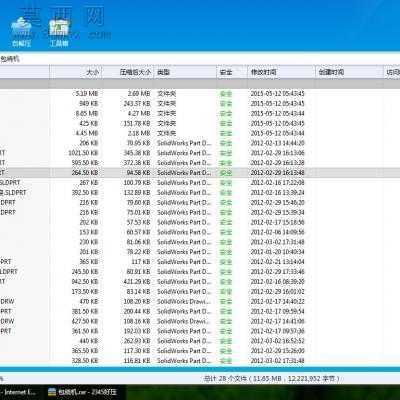This screenshot has height=400, width=400.
Task: Click the 79.60 KB compressed size cell
Action: coord(138,203)
